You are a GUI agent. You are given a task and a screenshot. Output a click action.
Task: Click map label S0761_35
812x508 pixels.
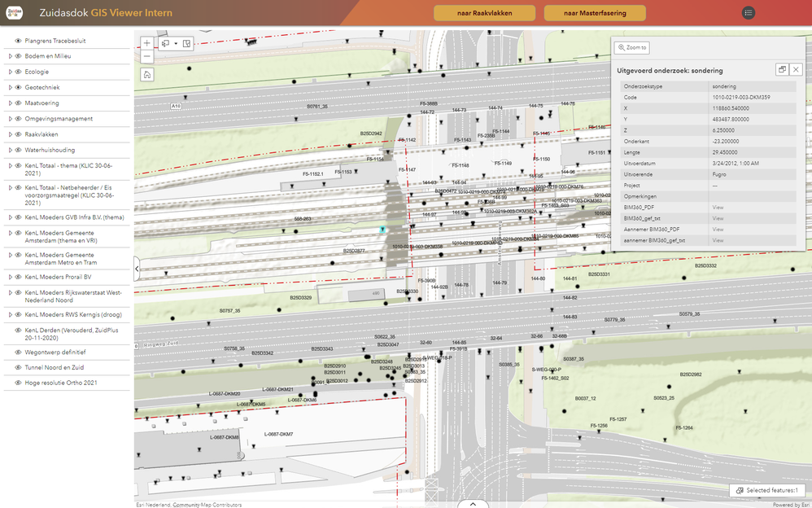point(317,107)
